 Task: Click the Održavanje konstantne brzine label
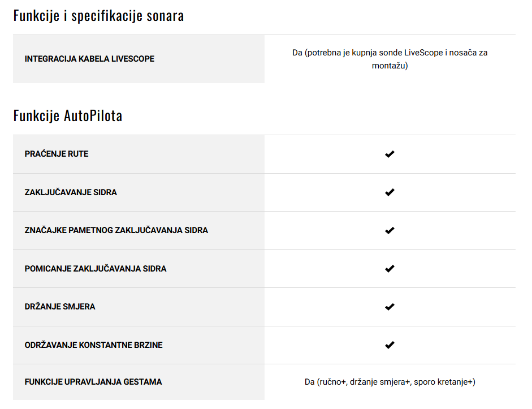click(93, 345)
